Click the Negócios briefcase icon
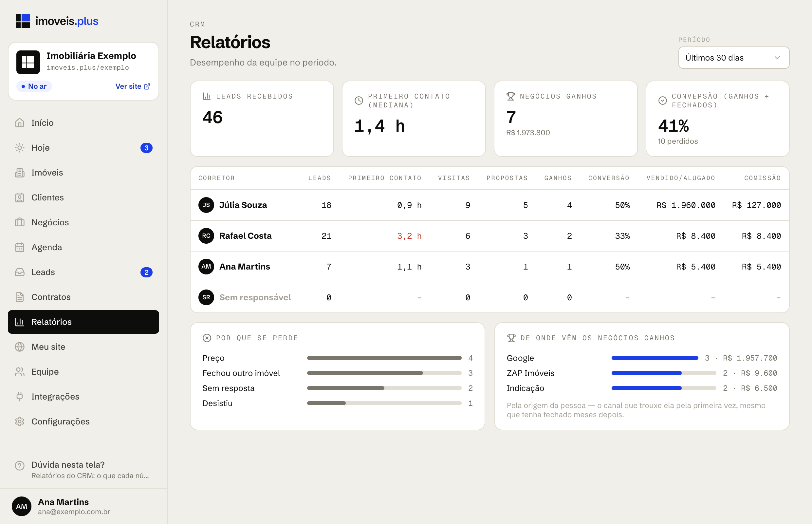 20,222
